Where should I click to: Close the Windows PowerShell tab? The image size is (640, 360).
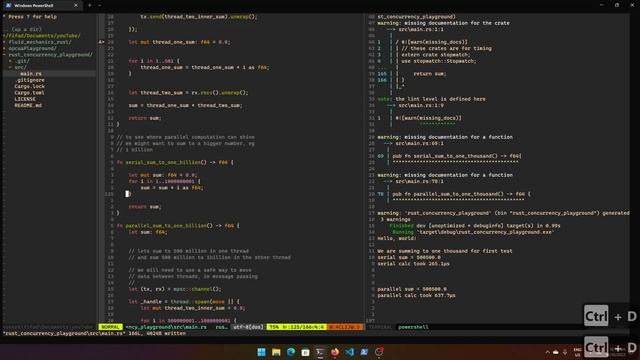(x=76, y=5)
